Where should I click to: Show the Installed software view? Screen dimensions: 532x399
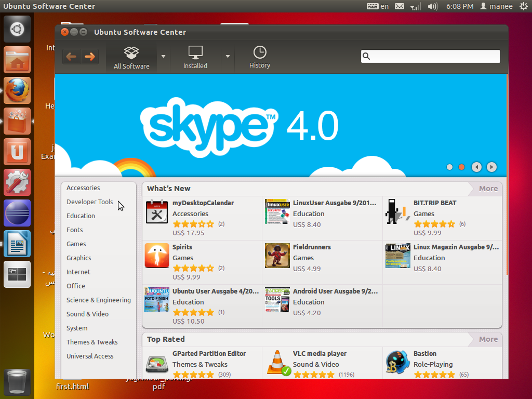pos(195,58)
